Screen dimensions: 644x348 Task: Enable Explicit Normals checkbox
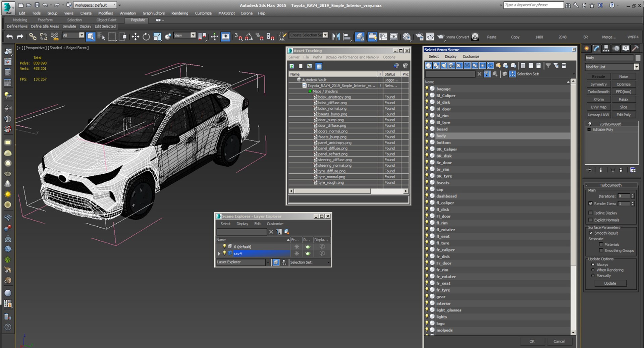point(591,220)
